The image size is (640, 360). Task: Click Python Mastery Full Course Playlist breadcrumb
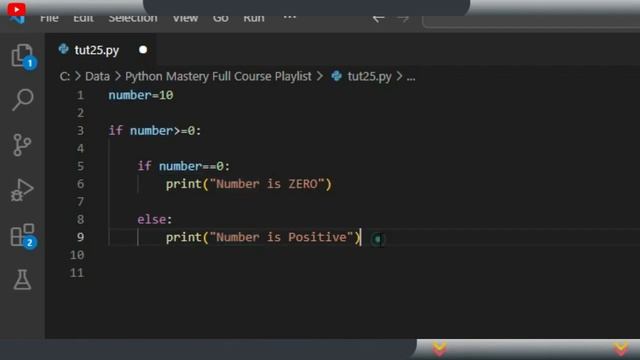(x=218, y=76)
